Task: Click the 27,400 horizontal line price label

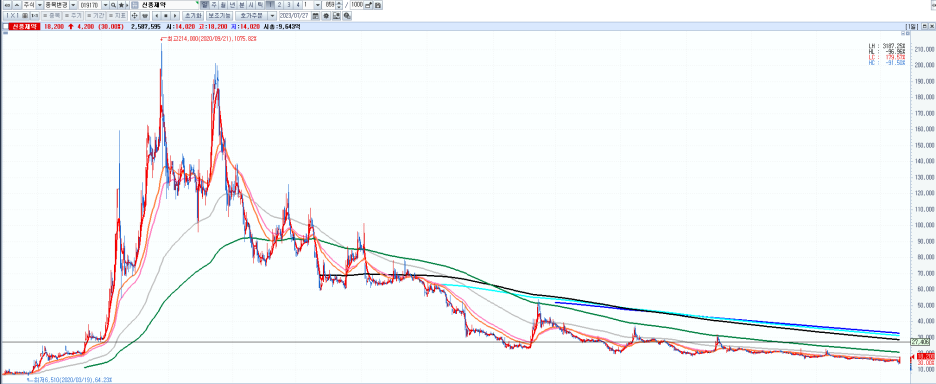Action: [x=919, y=342]
